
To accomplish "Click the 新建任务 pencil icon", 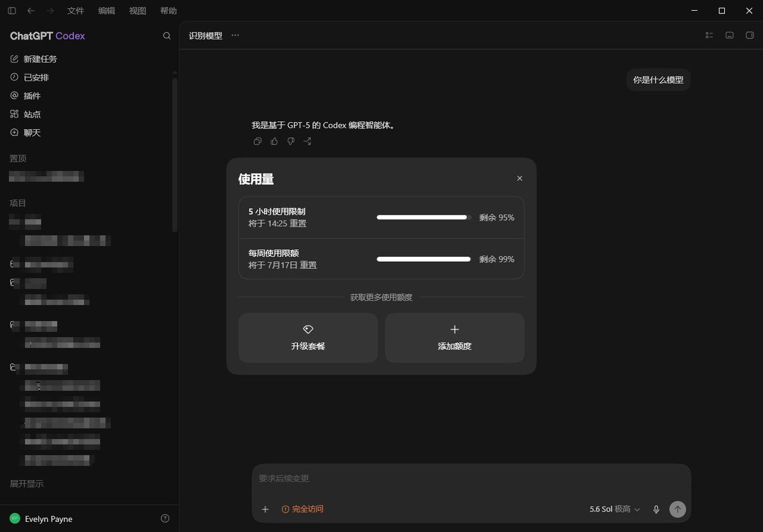I will (15, 59).
